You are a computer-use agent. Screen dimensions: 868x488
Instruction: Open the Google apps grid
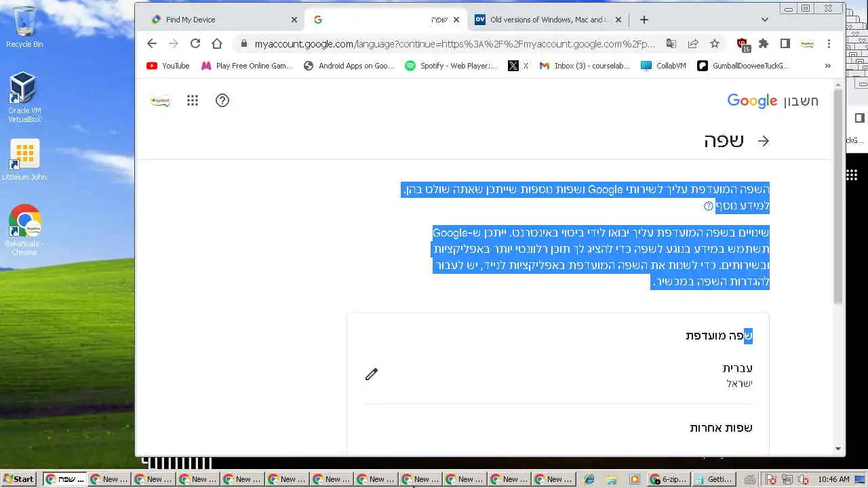(193, 100)
